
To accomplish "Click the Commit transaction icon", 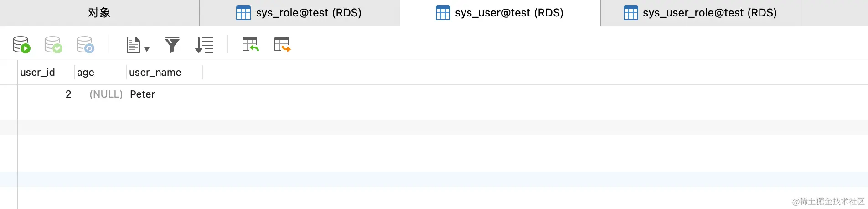I will (x=53, y=45).
